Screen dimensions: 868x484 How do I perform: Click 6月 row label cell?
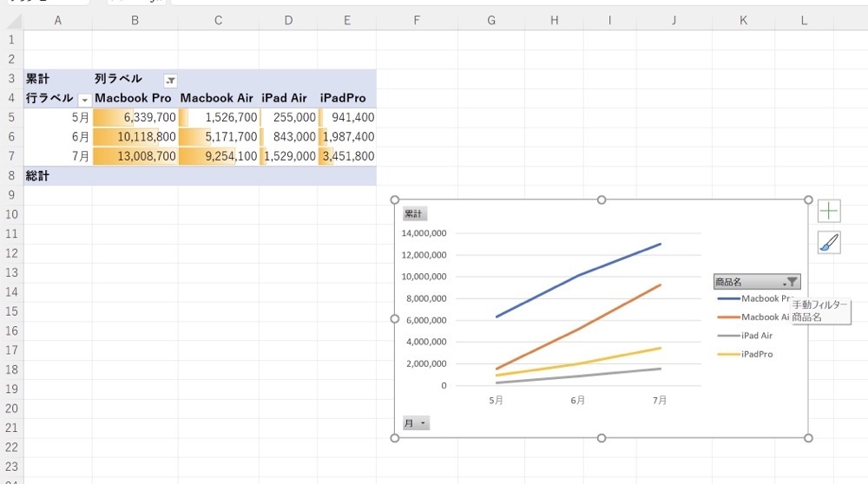click(x=57, y=137)
